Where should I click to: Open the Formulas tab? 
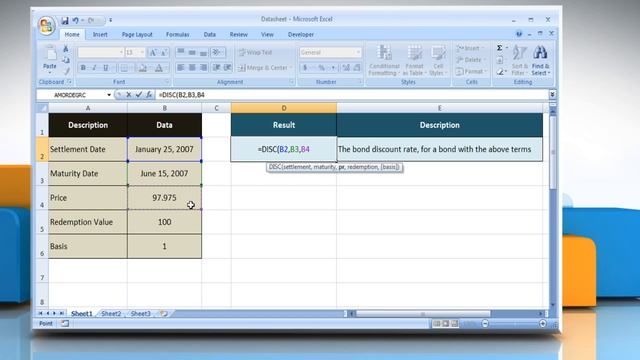point(178,35)
